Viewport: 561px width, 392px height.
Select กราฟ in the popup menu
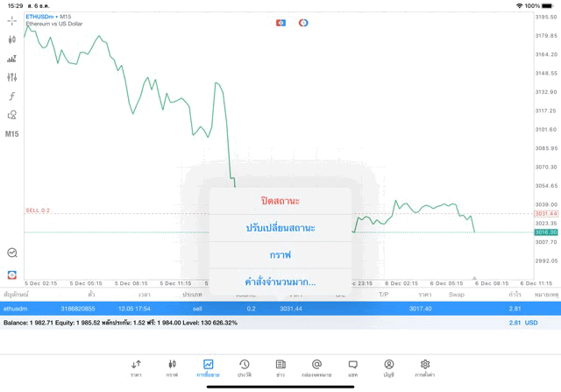[280, 255]
